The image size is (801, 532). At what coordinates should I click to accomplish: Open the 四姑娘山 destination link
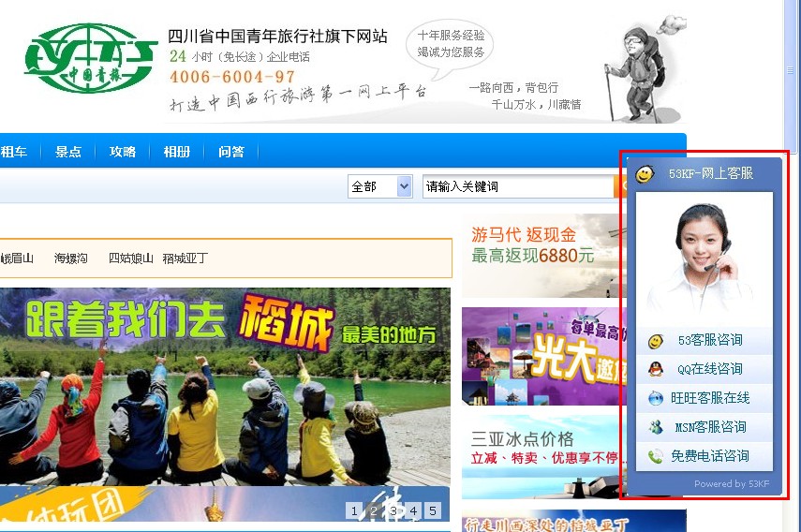click(130, 259)
